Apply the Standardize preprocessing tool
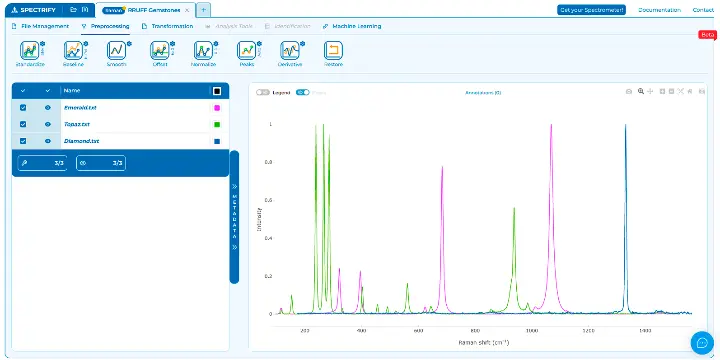Viewport: 720px width, 360px height. pos(29,51)
